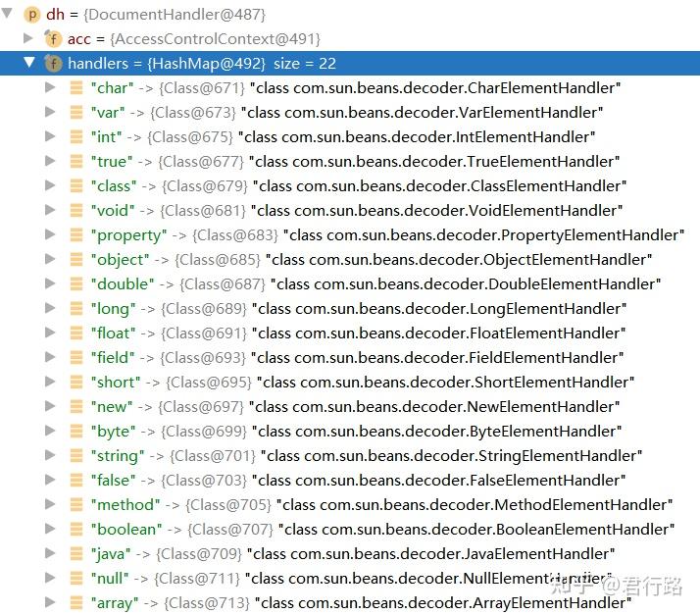Screen dimensions: 700x615
Task: Expand the "property" map entry
Action: pos(50,234)
